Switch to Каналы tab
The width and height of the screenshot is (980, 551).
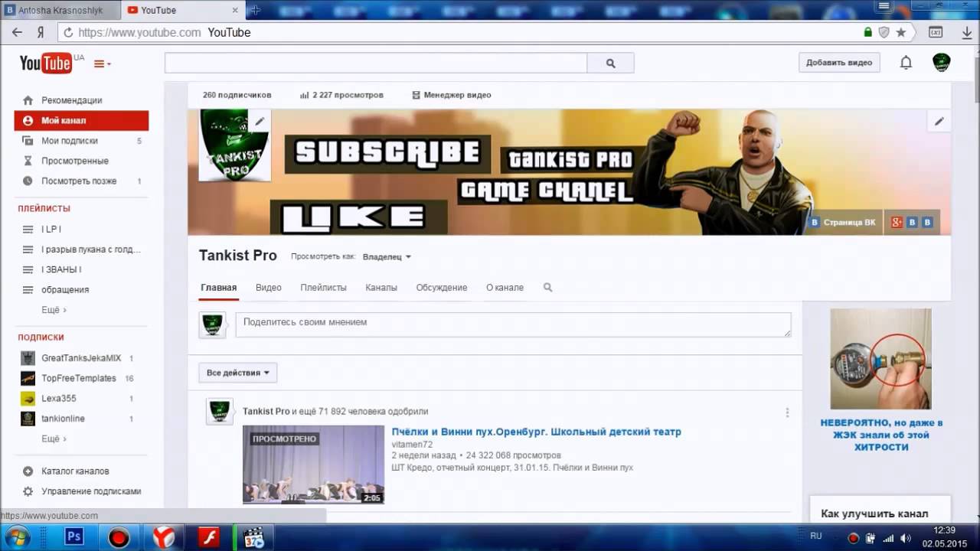tap(381, 288)
